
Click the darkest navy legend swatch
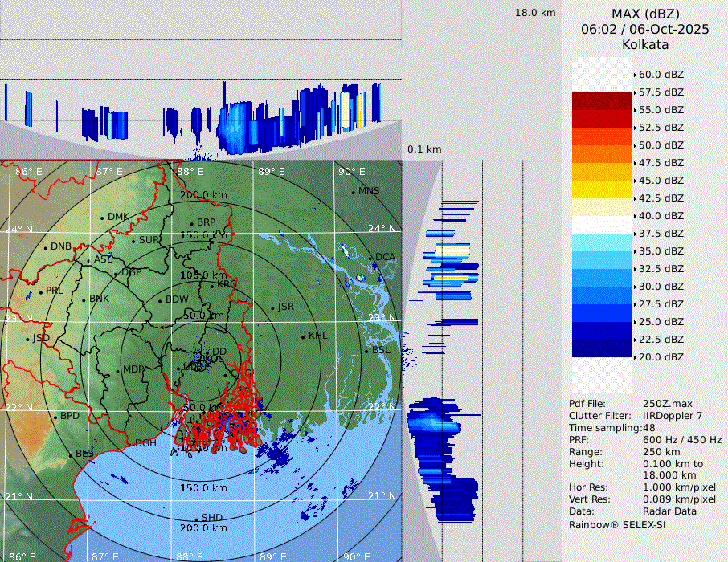pos(601,348)
